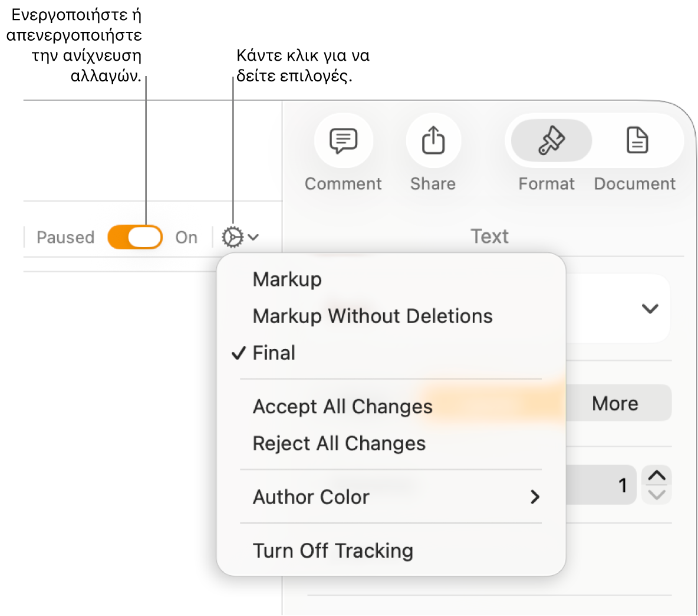Viewport: 698px width, 616px height.
Task: Increase value with the stepper up arrow
Action: point(657,475)
